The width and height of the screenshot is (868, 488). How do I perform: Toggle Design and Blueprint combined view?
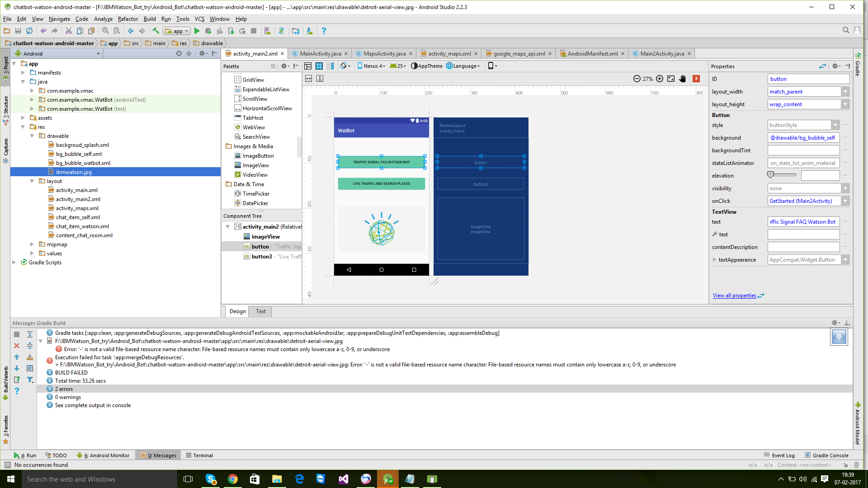330,66
